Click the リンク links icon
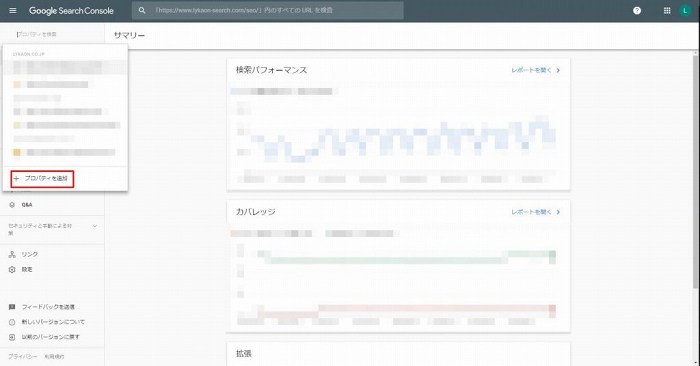Screen dimensions: 700x366 coord(12,254)
